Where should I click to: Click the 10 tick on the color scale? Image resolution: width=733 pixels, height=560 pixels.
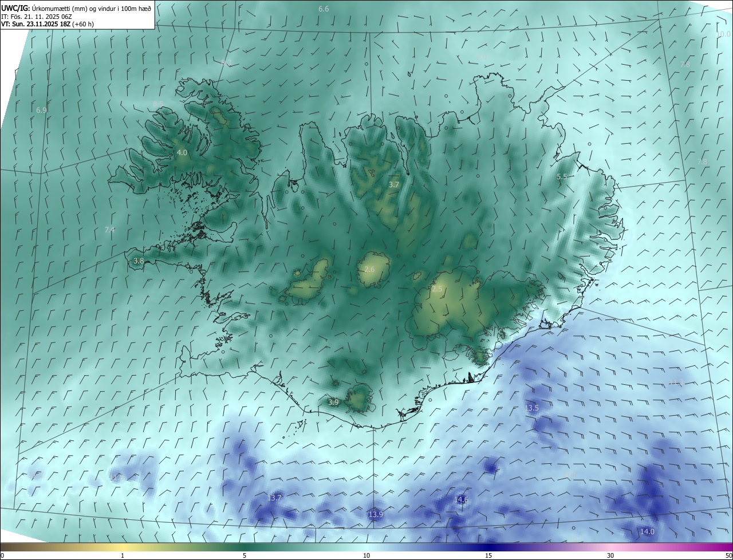click(x=366, y=555)
